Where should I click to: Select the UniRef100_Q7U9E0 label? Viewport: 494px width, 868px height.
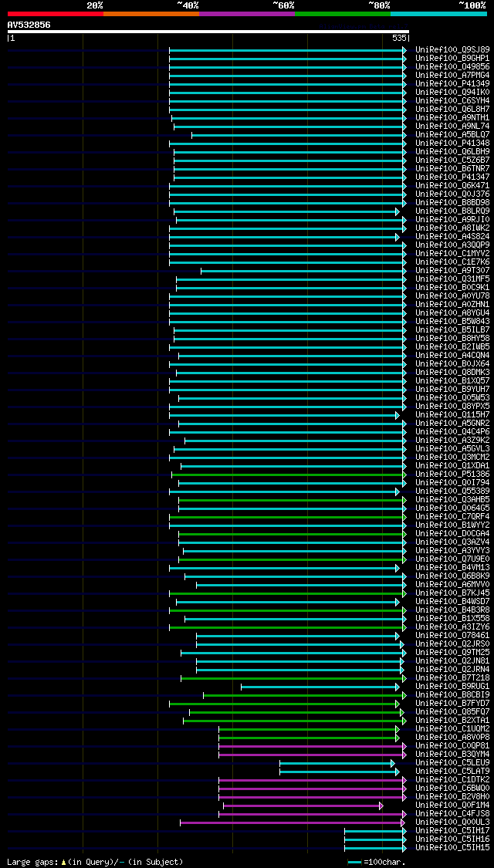[x=452, y=559]
